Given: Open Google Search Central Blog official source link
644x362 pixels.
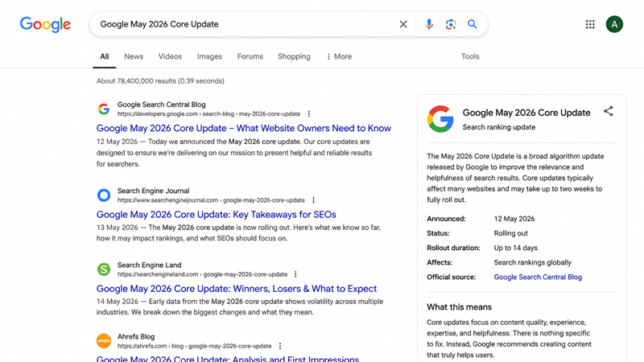Looking at the screenshot, I should pos(538,277).
